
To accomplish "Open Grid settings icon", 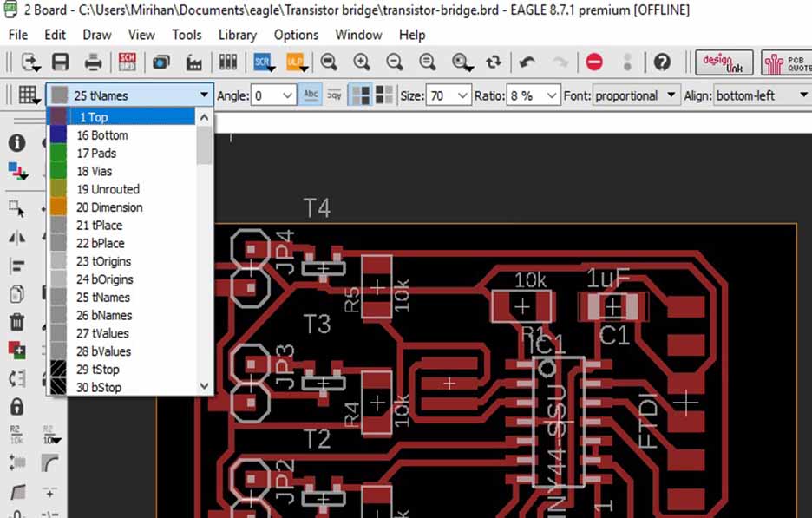I will pyautogui.click(x=28, y=95).
